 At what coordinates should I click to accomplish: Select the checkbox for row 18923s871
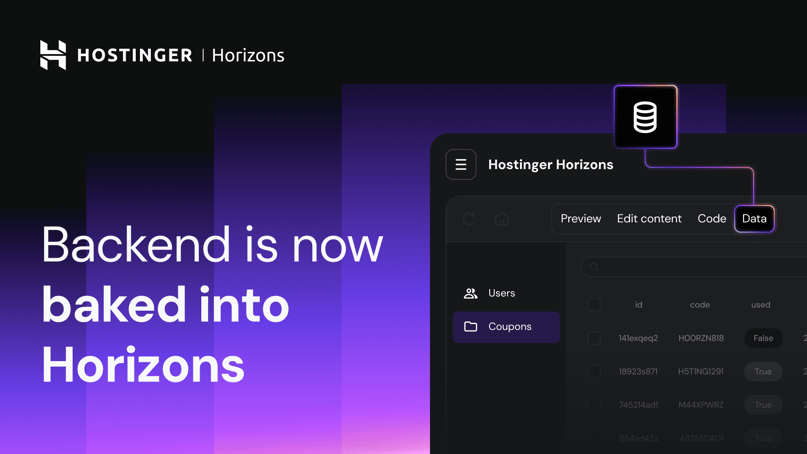594,371
